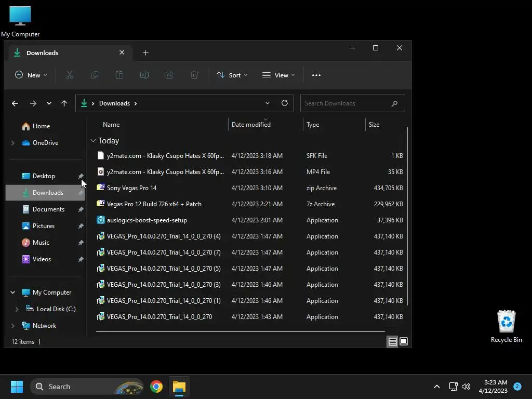Open My Computer desktop icon
The image size is (532, 399).
tap(20, 21)
